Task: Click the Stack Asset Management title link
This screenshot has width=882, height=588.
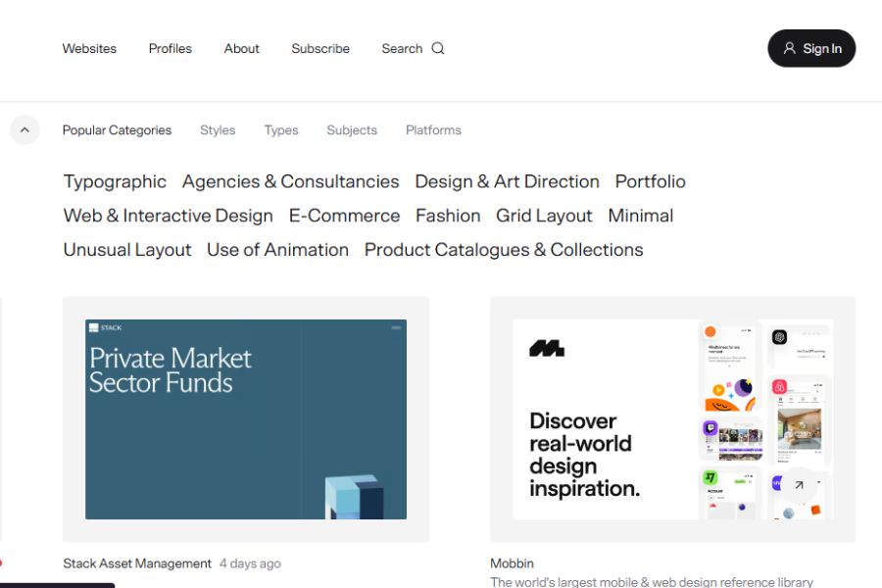Action: pos(137,563)
